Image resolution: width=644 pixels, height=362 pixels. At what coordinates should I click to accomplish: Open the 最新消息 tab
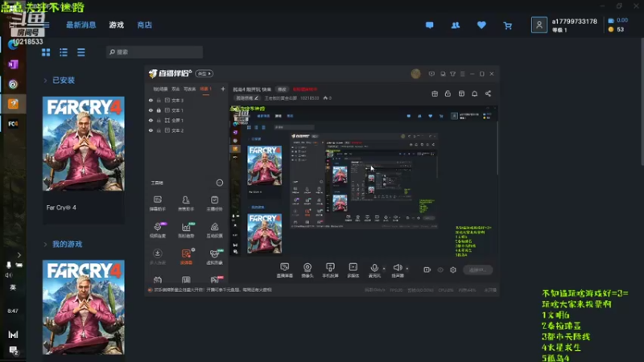(x=81, y=25)
